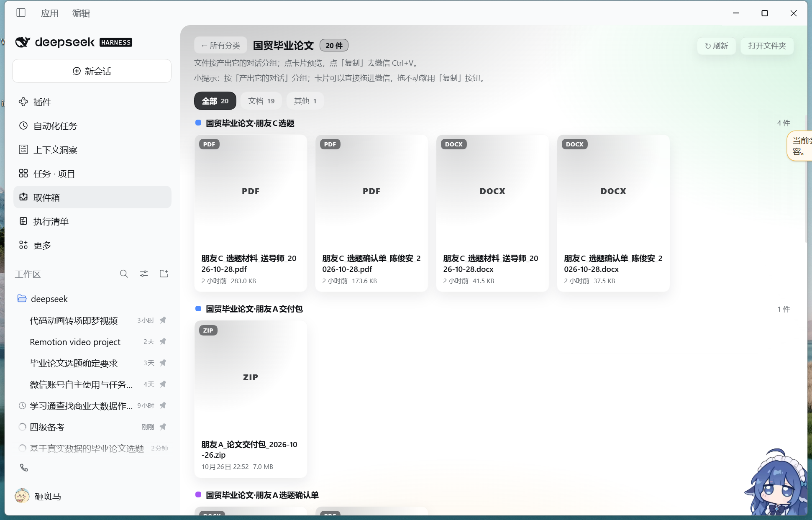This screenshot has height=520, width=812.
Task: Open the 插件 plugins section
Action: (92, 102)
